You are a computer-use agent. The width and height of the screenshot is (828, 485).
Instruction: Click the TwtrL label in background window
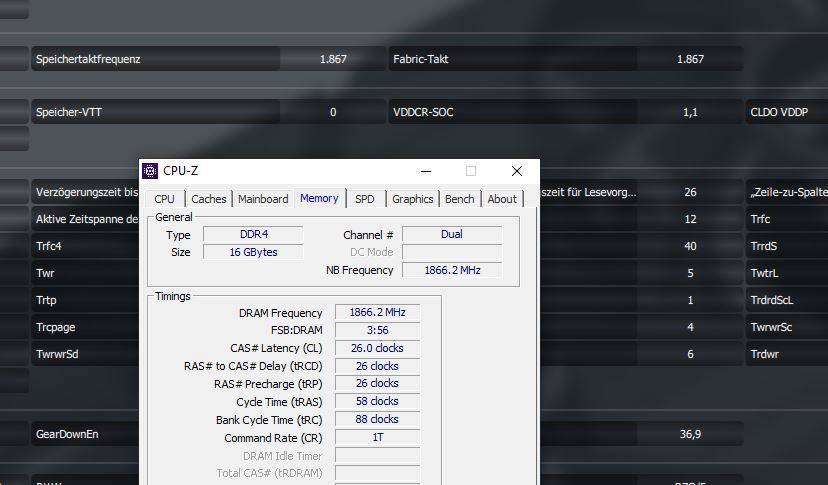(764, 273)
